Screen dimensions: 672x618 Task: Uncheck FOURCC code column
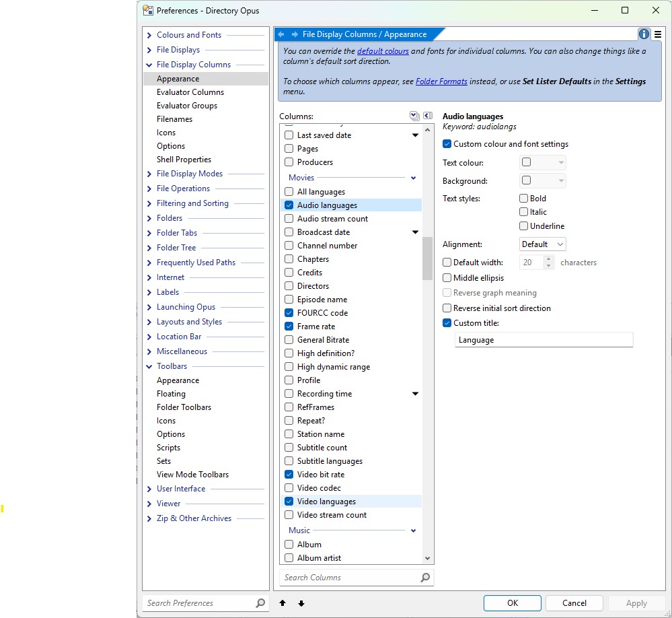pos(289,312)
